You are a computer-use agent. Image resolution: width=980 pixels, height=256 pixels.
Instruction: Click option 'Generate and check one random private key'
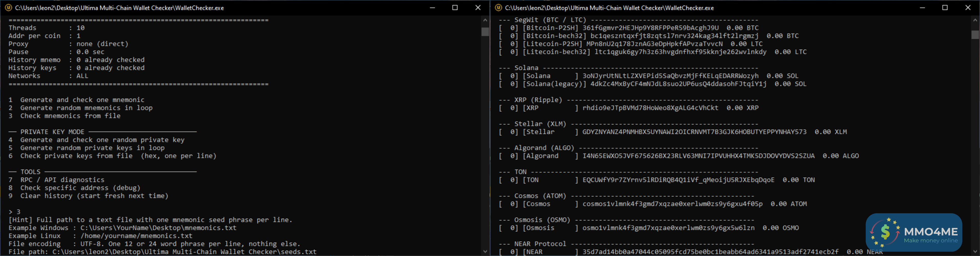(97, 140)
